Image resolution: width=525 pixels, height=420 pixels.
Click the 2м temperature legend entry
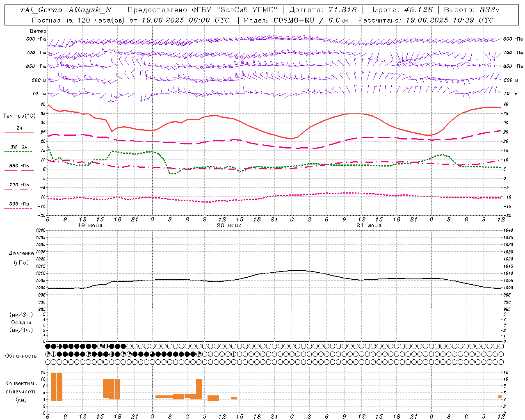click(19, 128)
